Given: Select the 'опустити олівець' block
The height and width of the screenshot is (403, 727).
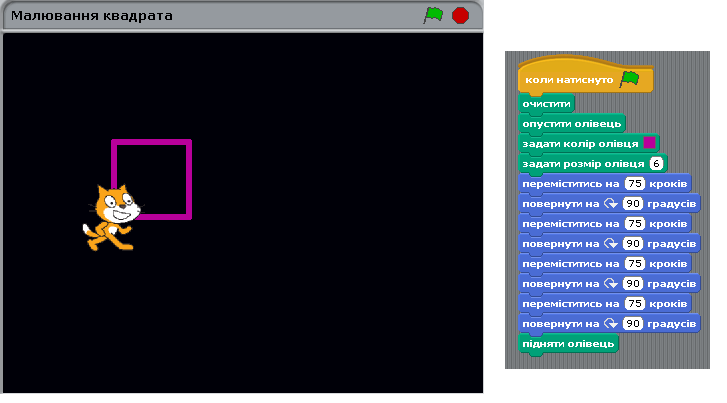Looking at the screenshot, I should 572,124.
